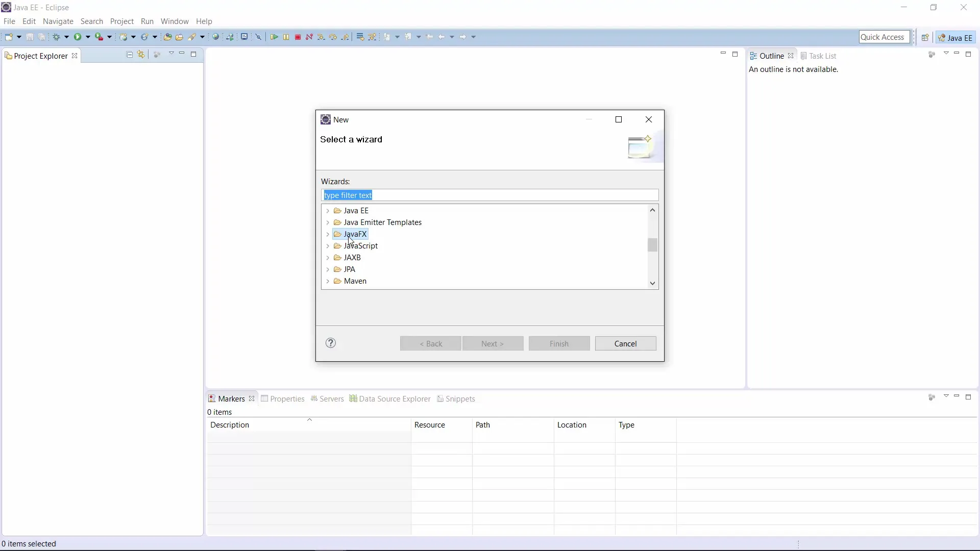Click the green Run toolbar icon

tap(78, 37)
